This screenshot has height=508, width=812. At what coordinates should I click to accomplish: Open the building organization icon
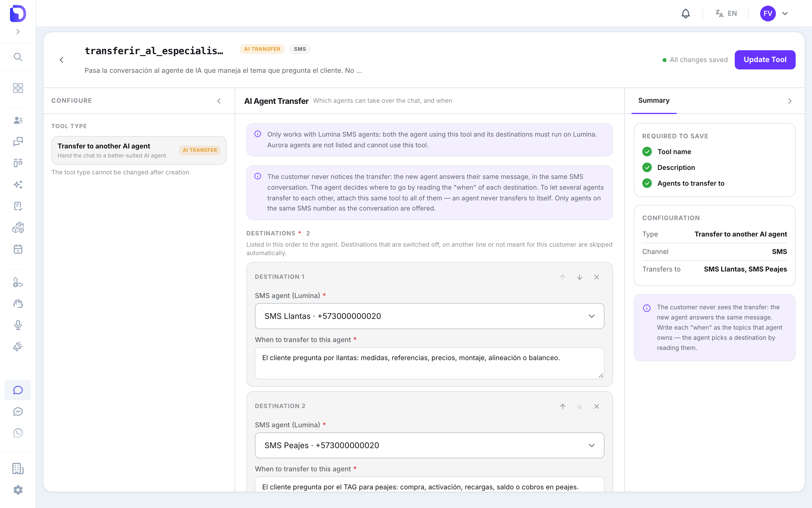tap(18, 468)
